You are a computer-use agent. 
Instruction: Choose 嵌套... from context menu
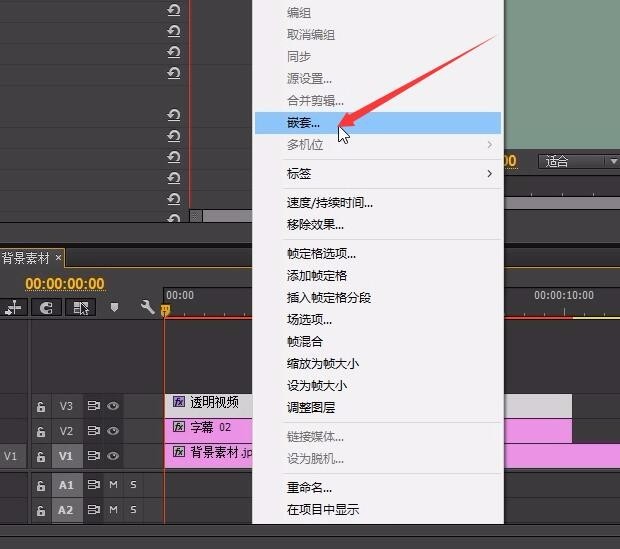(x=378, y=123)
